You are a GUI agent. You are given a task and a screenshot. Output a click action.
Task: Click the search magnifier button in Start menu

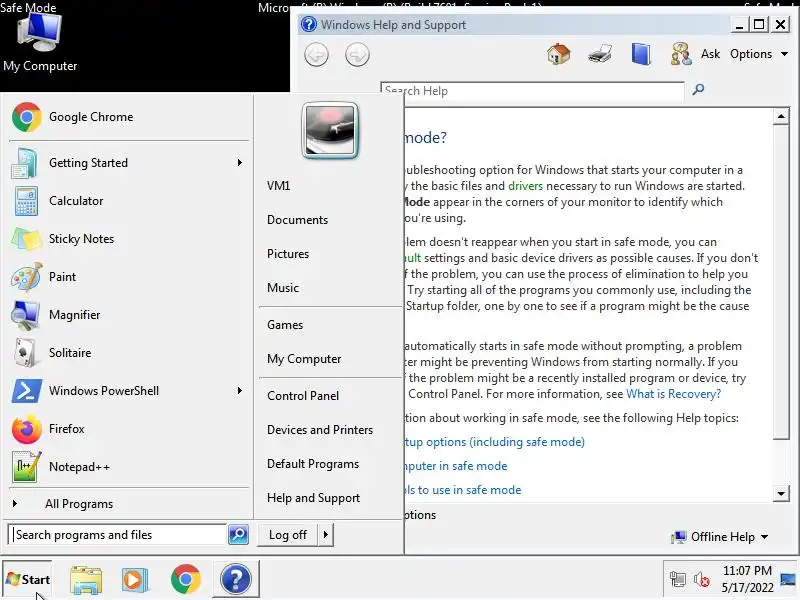point(238,535)
